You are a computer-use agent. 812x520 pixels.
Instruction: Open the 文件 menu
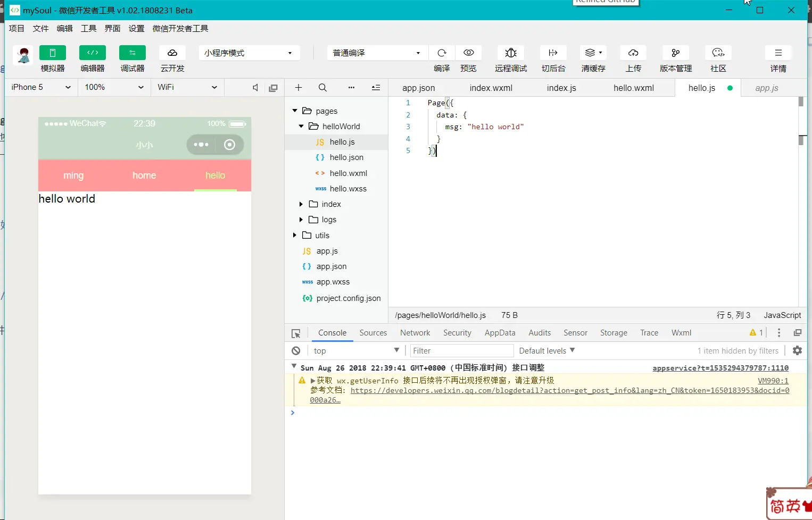tap(40, 29)
